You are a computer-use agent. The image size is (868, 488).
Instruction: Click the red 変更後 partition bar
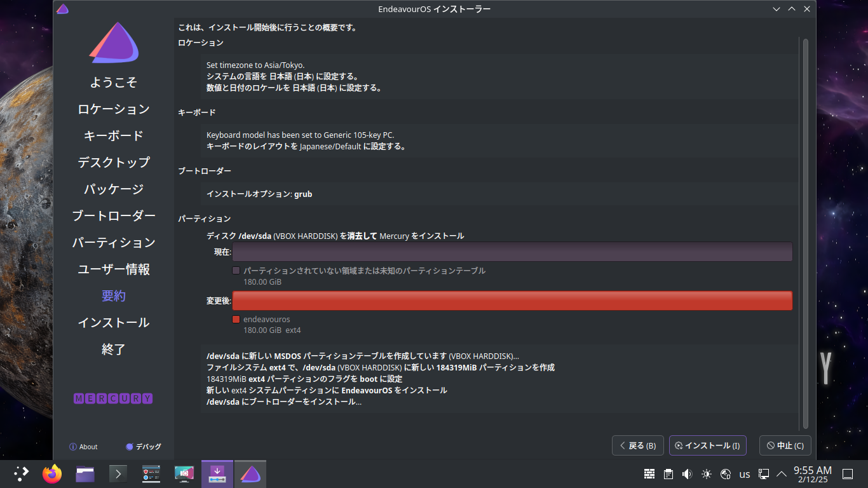[512, 301]
